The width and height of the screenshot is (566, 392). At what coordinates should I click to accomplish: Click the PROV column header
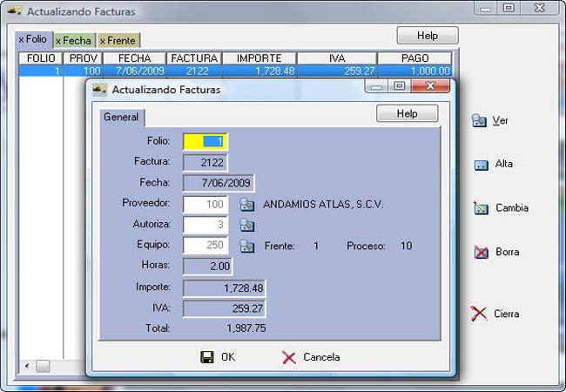(x=83, y=58)
